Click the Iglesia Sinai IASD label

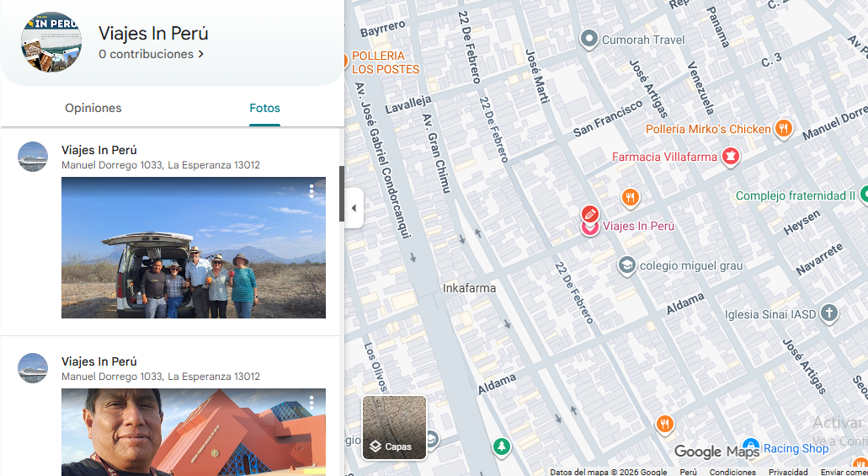(x=770, y=314)
